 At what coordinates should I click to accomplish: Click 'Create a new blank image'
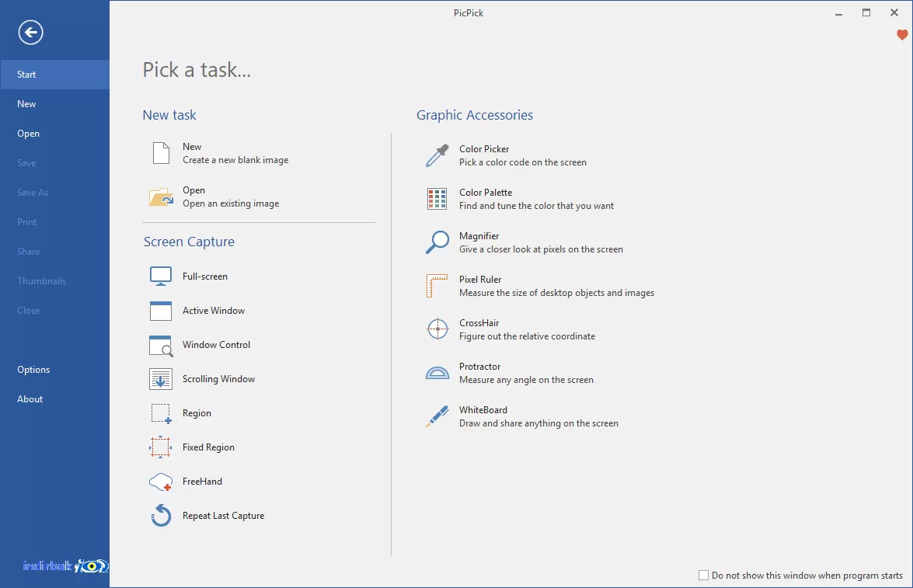point(235,160)
